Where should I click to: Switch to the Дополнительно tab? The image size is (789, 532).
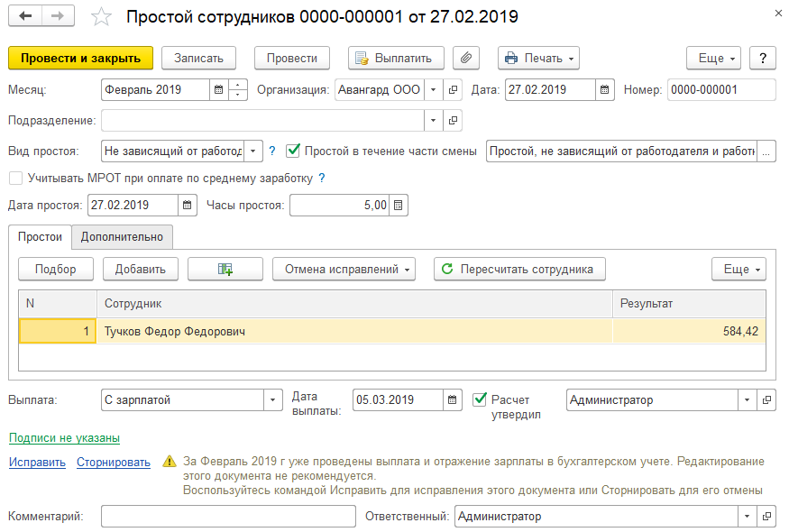click(x=122, y=236)
